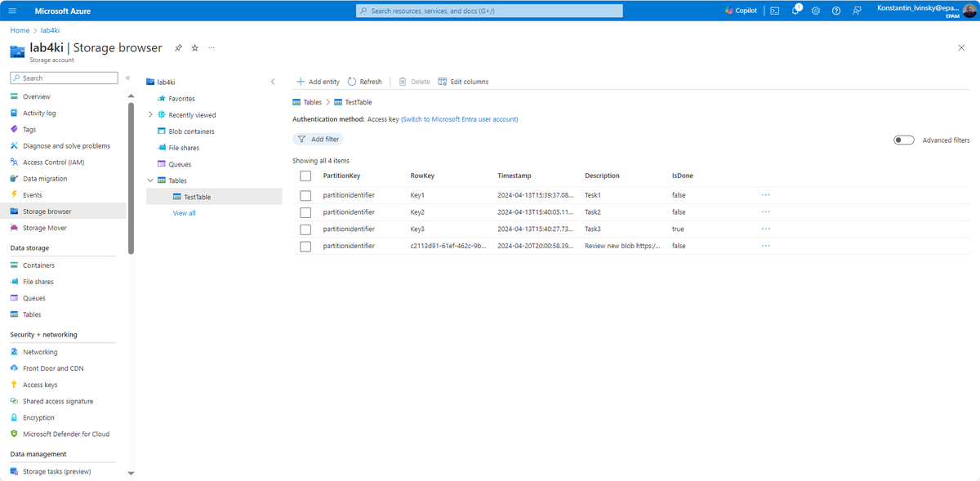Click the Microsoft Defender for Cloud shield icon
The image size is (980, 481).
(15, 434)
